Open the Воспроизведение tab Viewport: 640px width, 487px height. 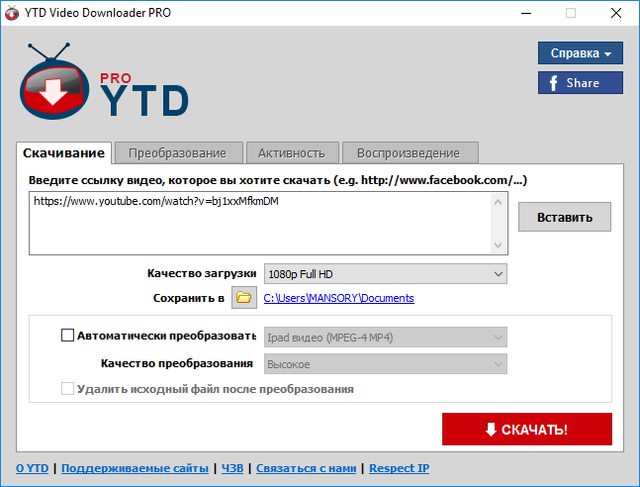410,153
